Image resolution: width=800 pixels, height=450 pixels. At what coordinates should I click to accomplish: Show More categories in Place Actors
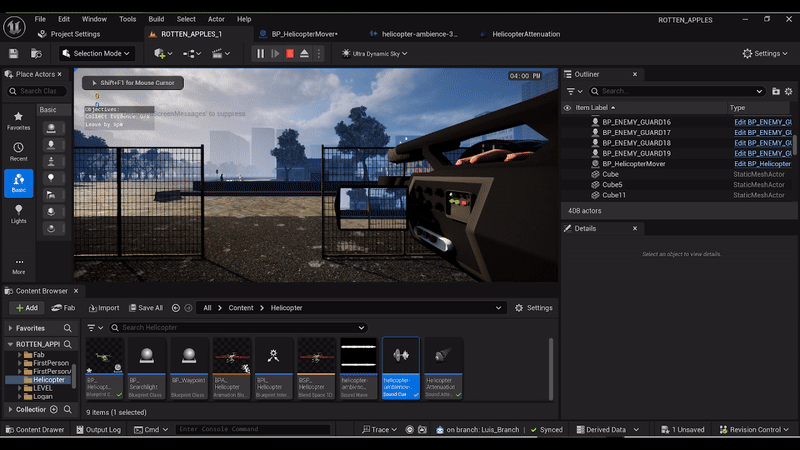pos(19,266)
